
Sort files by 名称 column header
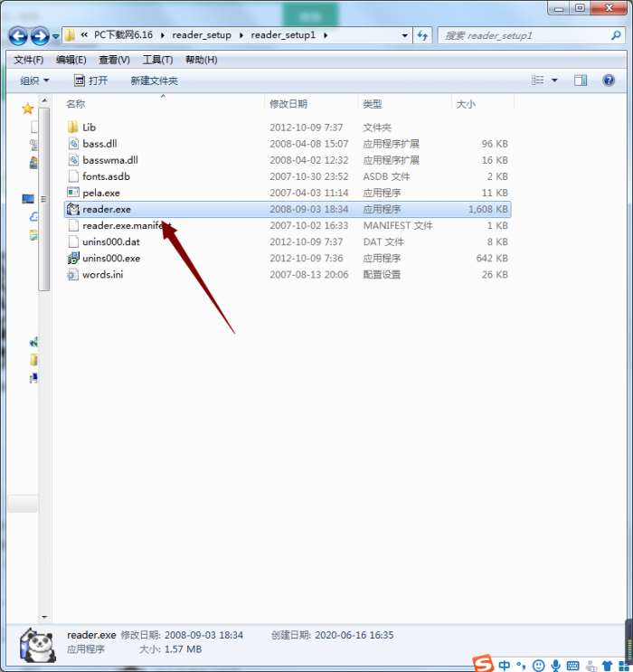[75, 104]
